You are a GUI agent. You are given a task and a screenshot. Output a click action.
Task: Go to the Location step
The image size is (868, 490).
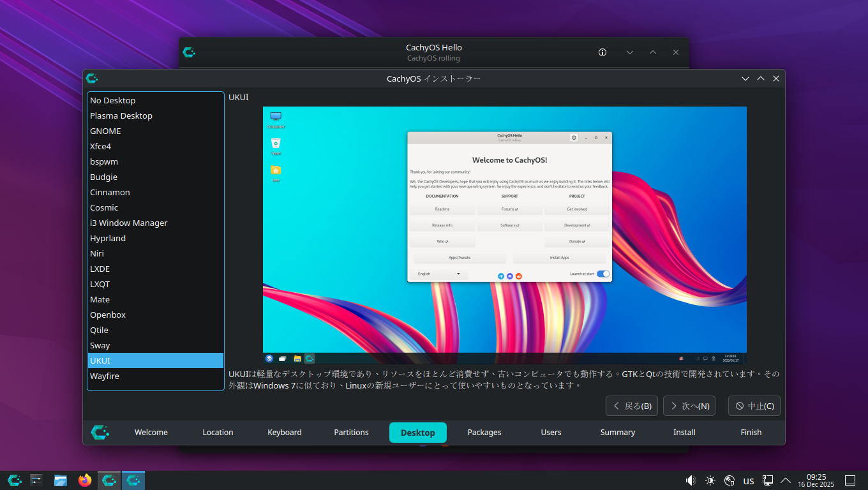(218, 432)
